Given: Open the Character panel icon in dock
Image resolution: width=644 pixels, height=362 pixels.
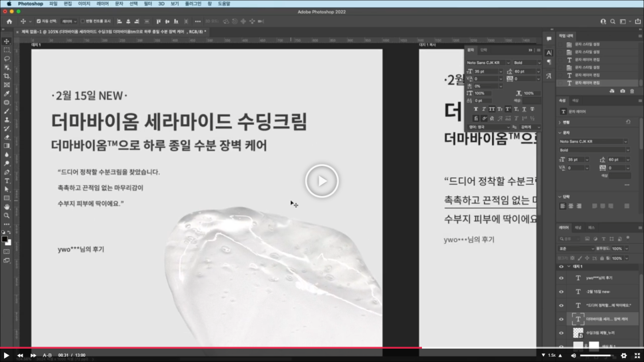Looking at the screenshot, I should (549, 53).
